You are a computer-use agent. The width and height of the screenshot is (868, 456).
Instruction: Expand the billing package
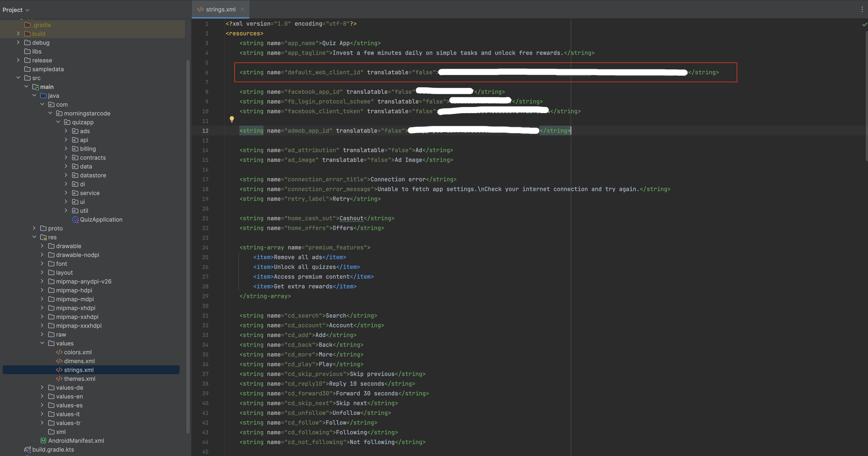tap(66, 149)
